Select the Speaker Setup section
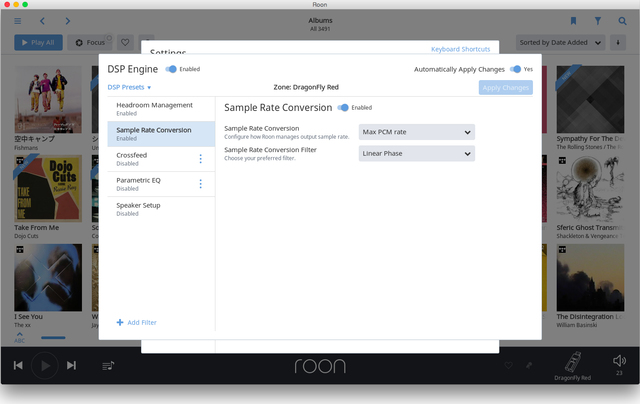The width and height of the screenshot is (640, 404). (161, 209)
